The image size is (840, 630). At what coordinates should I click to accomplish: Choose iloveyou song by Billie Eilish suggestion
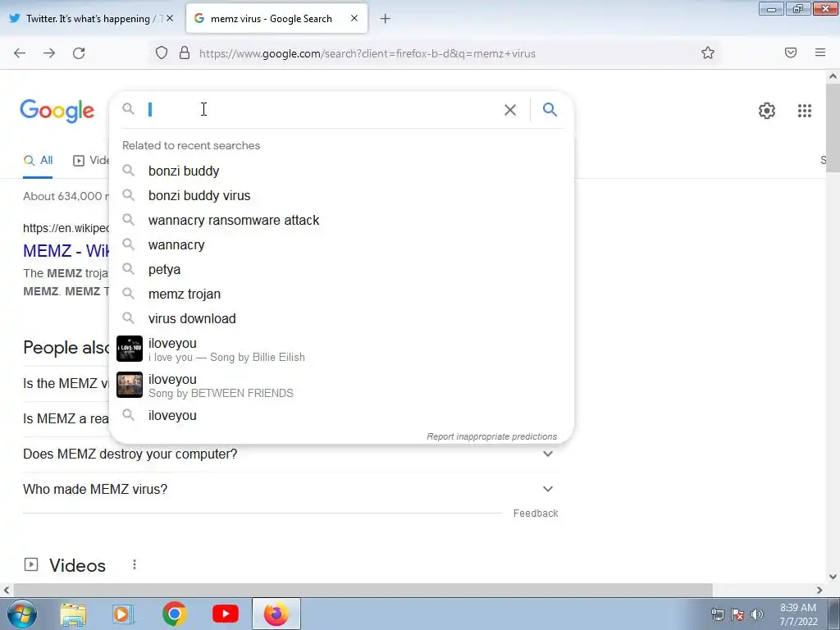pyautogui.click(x=342, y=349)
